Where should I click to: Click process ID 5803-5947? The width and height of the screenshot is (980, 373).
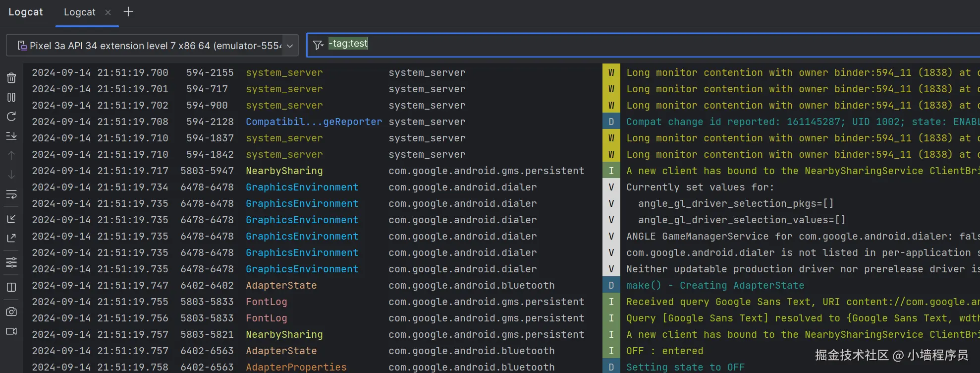click(207, 171)
